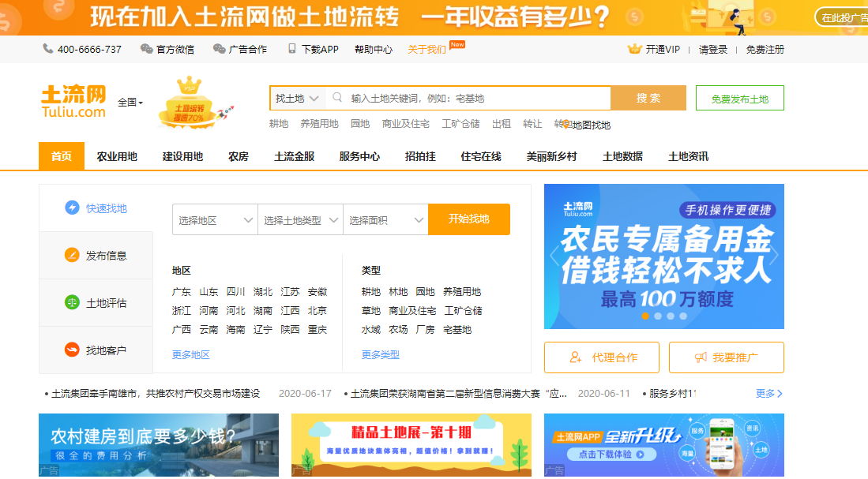Open the 精品土地展-第十期 banner thumbnail
This screenshot has height=479, width=868.
411,445
